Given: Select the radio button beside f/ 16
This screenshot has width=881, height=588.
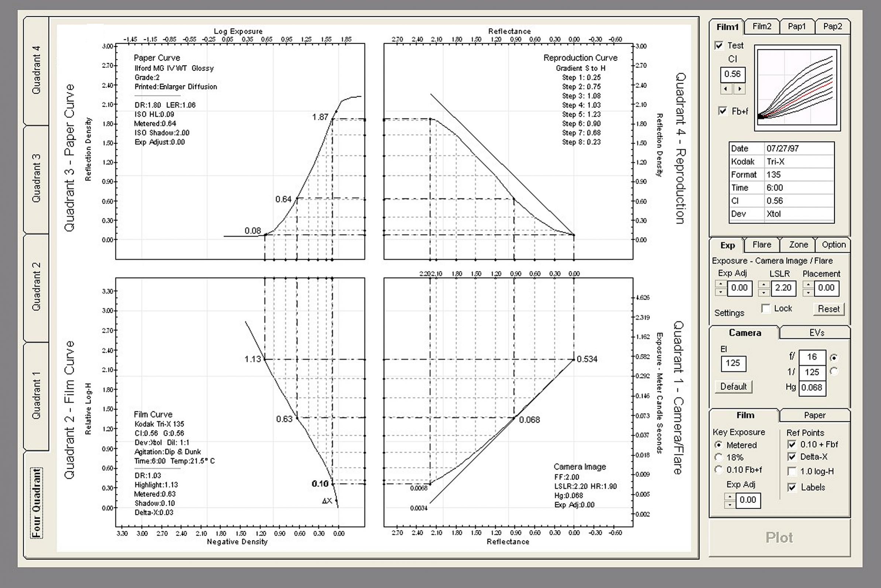Looking at the screenshot, I should coord(834,357).
